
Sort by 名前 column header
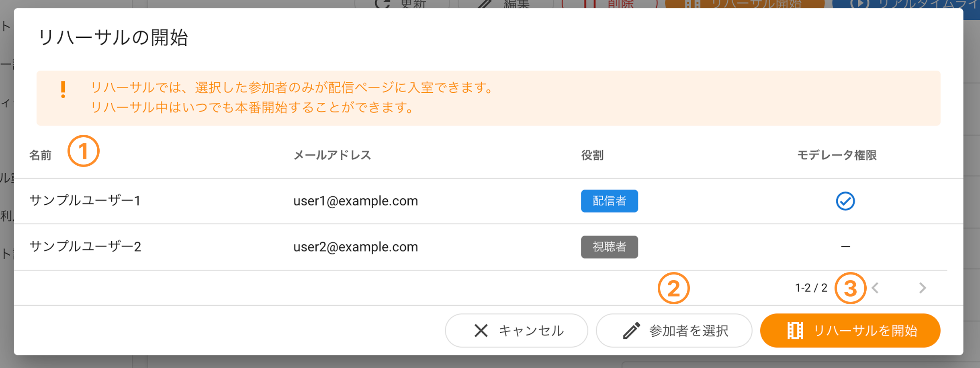(x=40, y=155)
